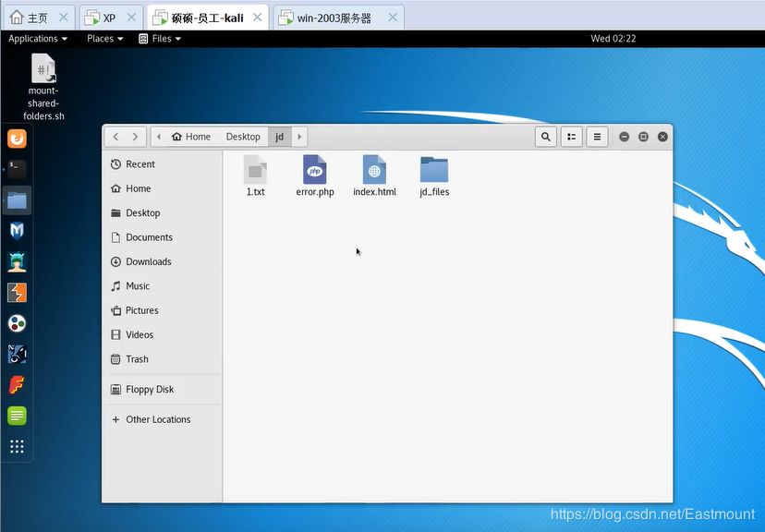Launch Metasploit from the dock

(17, 231)
